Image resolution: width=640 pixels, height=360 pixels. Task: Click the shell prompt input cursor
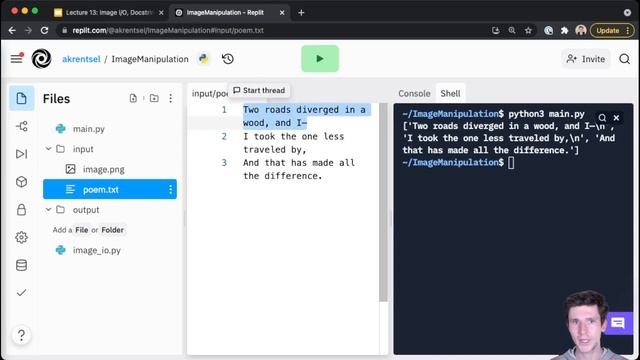pyautogui.click(x=511, y=163)
